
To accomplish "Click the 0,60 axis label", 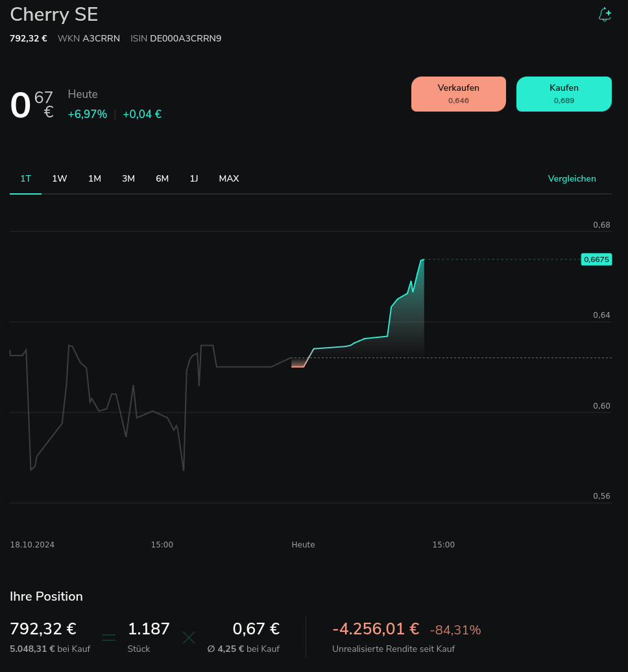I will point(601,406).
